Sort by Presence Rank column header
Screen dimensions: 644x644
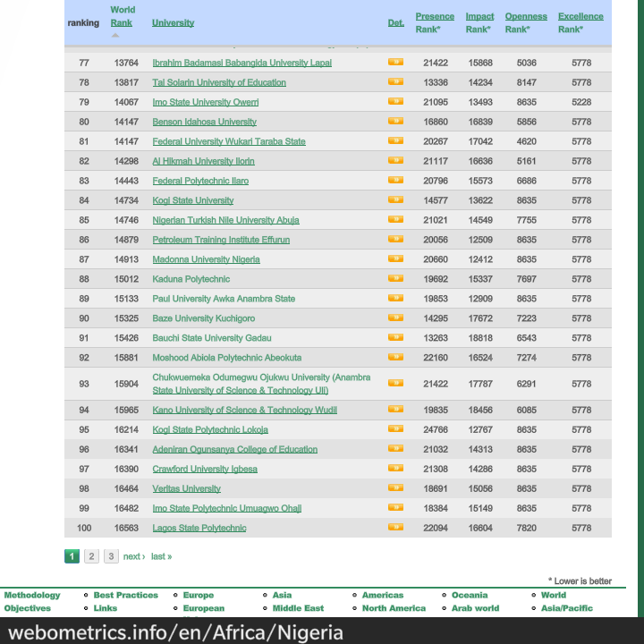point(435,17)
